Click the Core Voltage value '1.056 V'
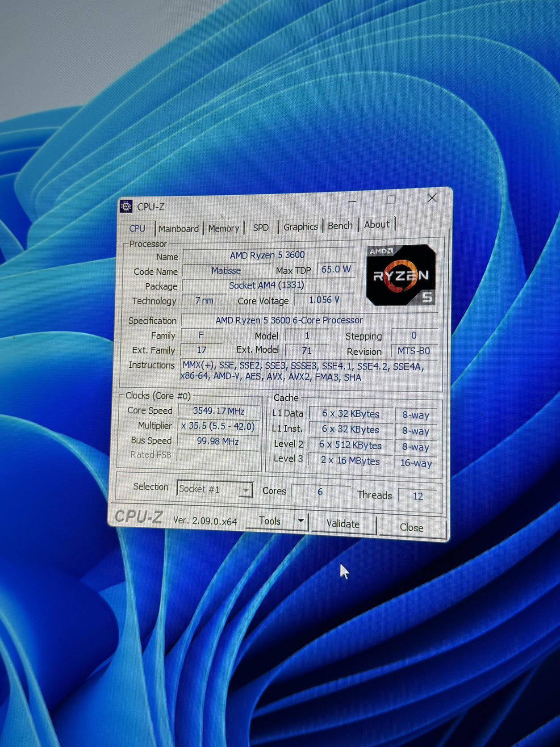 [324, 300]
